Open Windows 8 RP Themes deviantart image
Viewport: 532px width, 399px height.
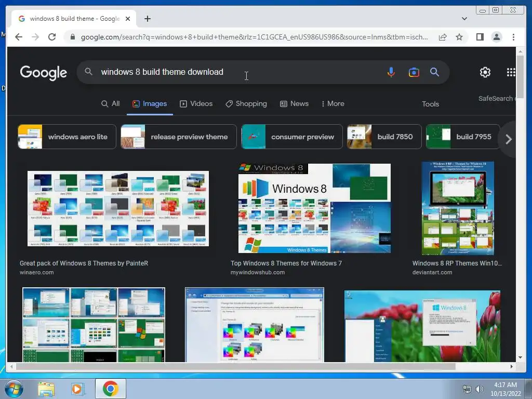tap(458, 208)
